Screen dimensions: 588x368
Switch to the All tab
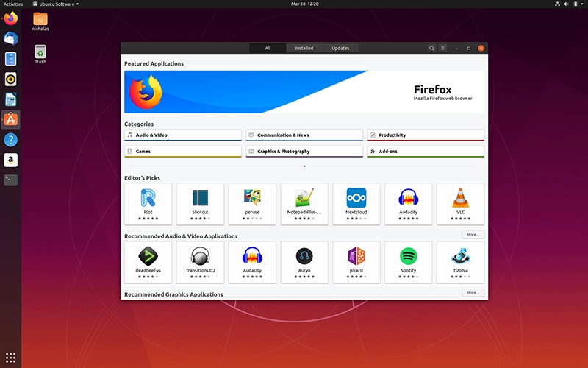(x=268, y=48)
